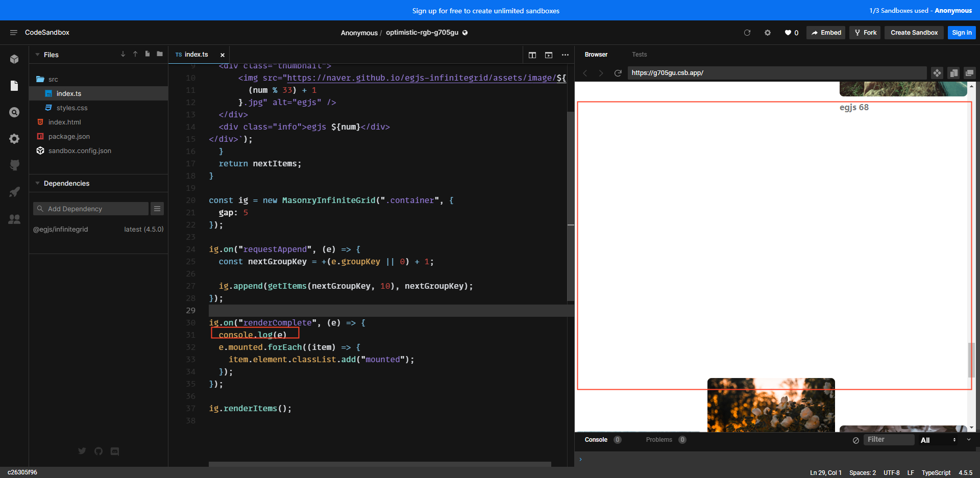Image resolution: width=980 pixels, height=478 pixels.
Task: Switch to the Tests tab
Action: (639, 54)
